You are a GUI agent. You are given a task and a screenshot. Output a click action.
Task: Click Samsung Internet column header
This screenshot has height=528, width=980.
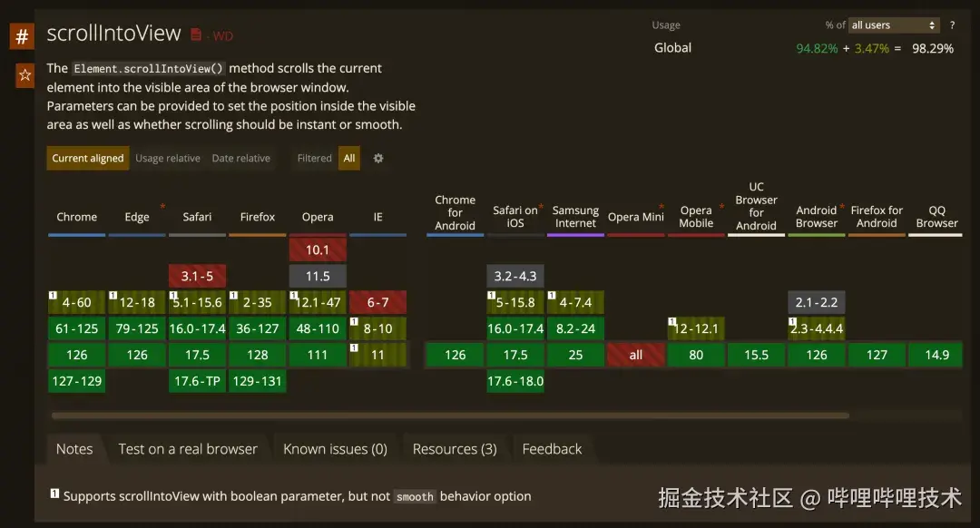[575, 216]
